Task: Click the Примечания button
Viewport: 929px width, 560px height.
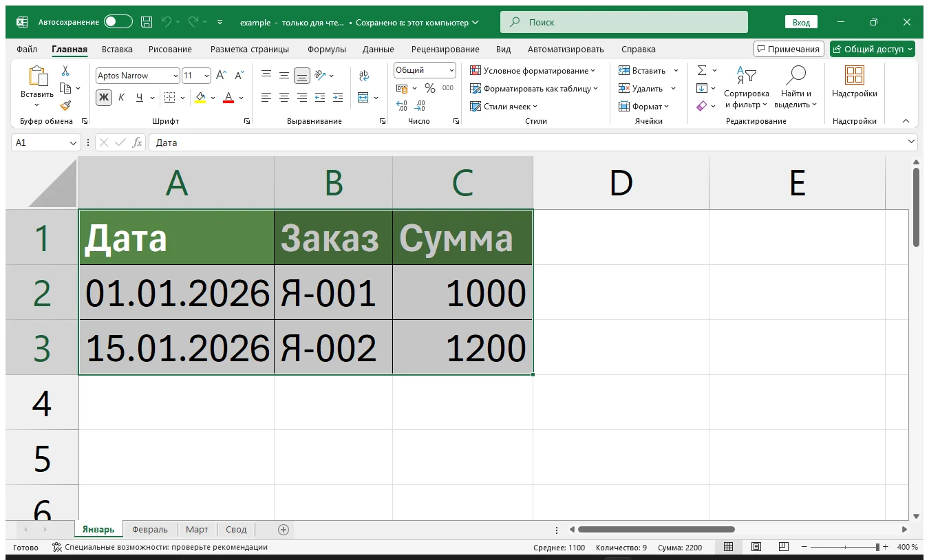Action: [789, 49]
